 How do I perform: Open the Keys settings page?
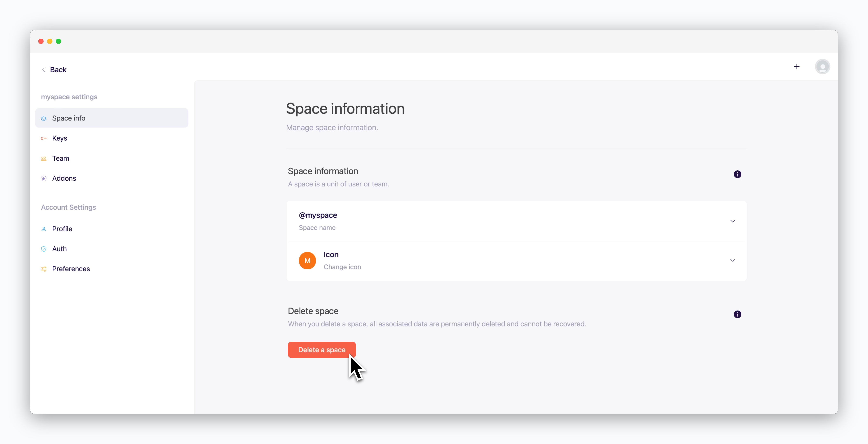coord(112,138)
